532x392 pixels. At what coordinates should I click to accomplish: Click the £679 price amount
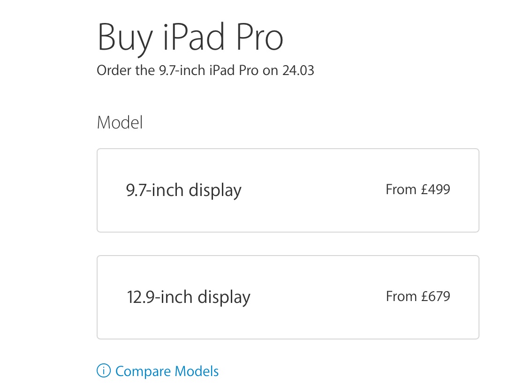tap(435, 296)
